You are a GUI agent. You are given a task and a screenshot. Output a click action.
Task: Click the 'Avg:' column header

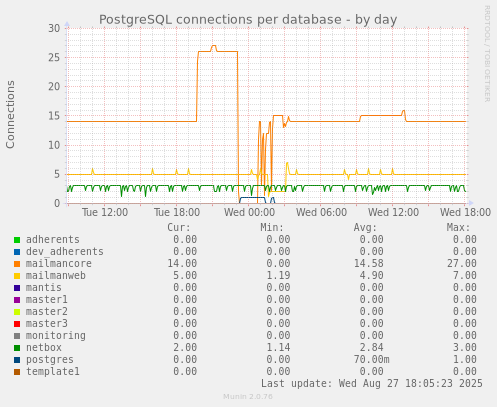365,228
